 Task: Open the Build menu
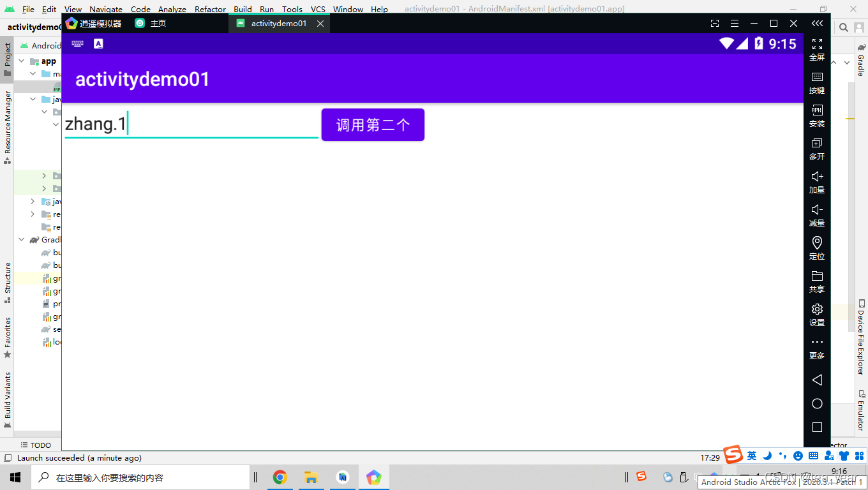pos(243,9)
